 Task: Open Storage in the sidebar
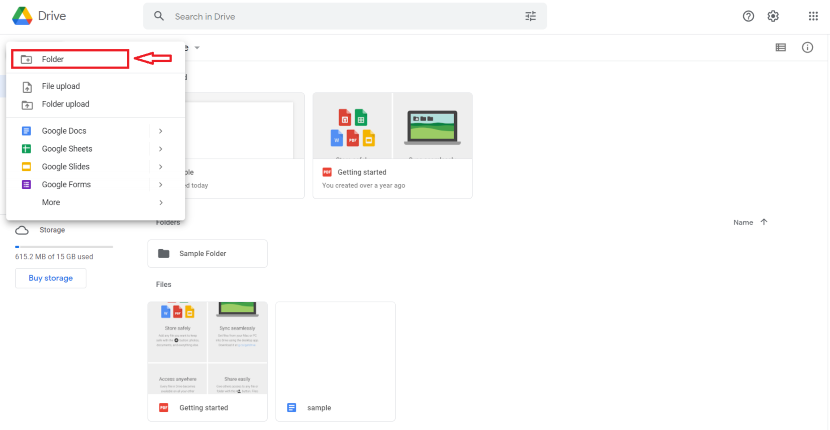point(52,230)
